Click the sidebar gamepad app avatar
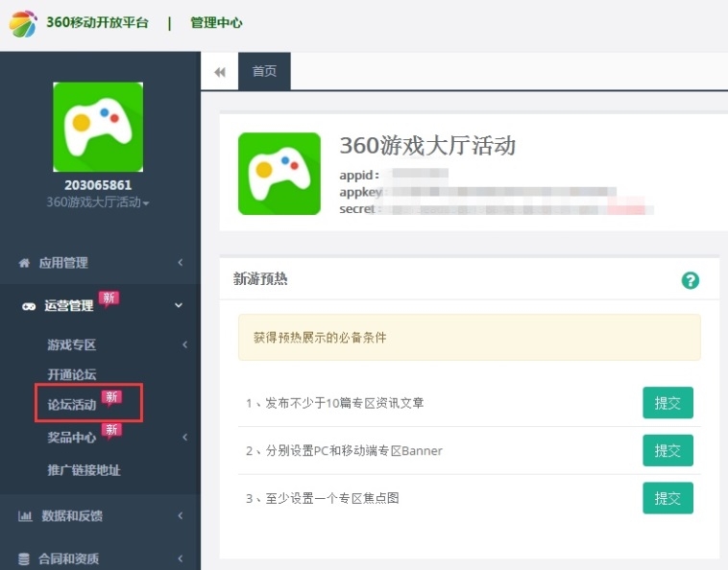 pos(98,127)
